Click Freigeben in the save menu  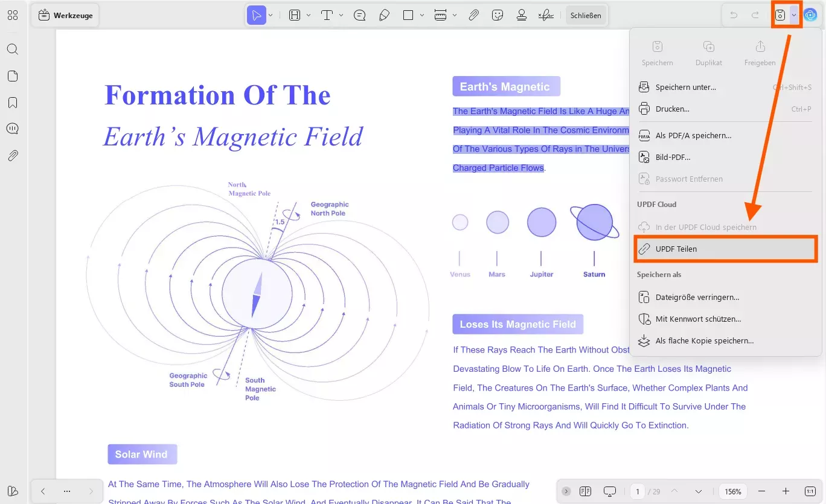760,53
